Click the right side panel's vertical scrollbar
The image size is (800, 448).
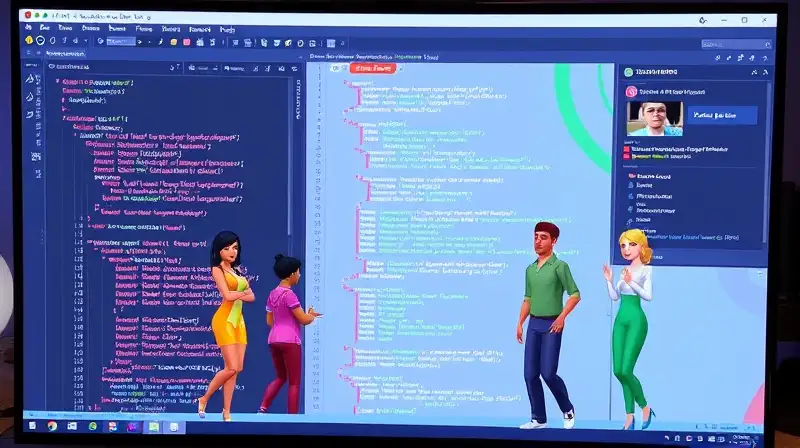coord(764,163)
